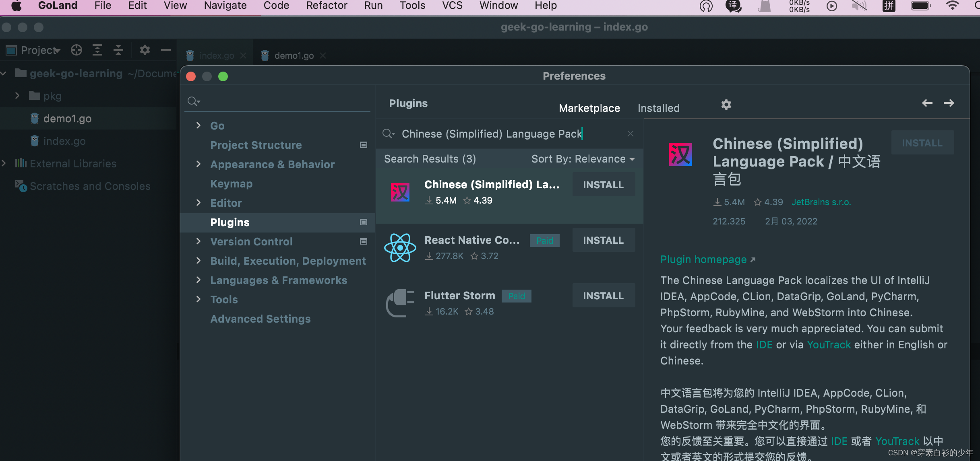Open Keymap settings page
The height and width of the screenshot is (461, 980).
pyautogui.click(x=231, y=184)
